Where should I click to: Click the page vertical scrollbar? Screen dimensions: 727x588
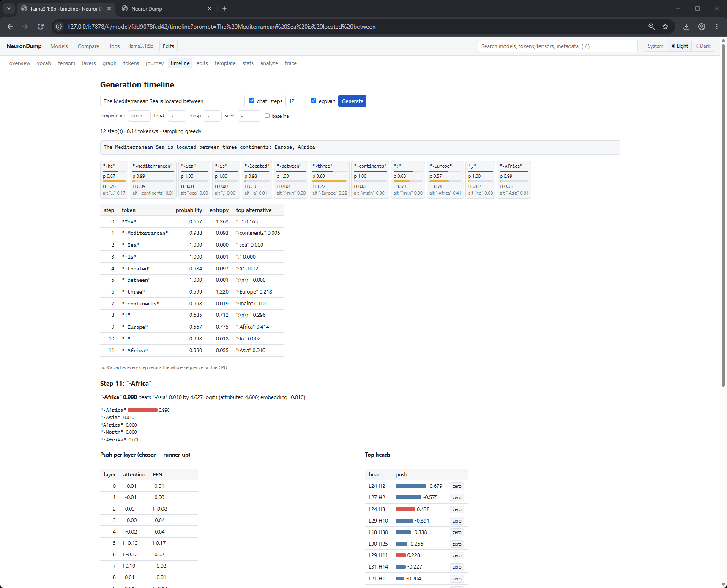tap(724, 215)
